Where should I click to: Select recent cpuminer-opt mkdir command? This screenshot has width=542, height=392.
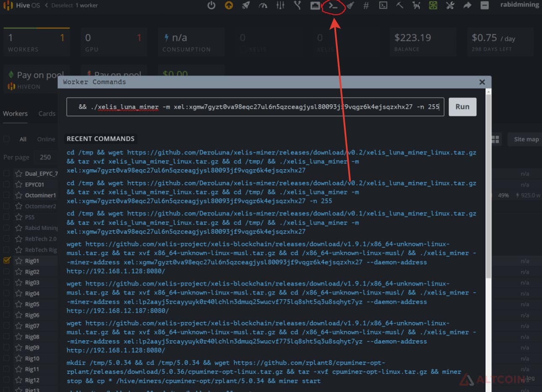264,372
